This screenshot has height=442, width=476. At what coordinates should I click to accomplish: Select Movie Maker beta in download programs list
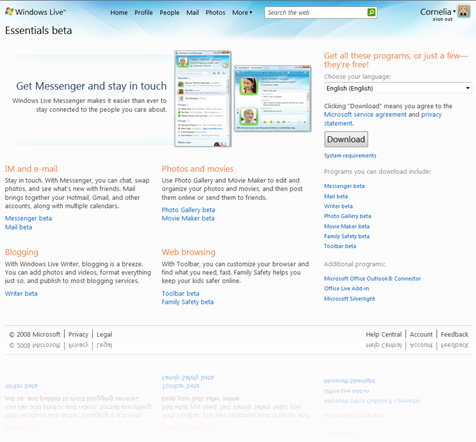pos(347,226)
